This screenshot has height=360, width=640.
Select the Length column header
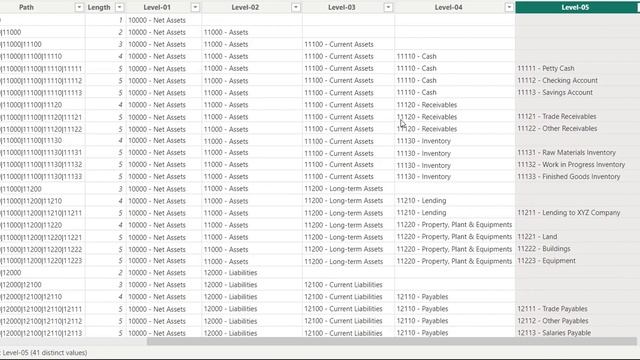point(99,7)
